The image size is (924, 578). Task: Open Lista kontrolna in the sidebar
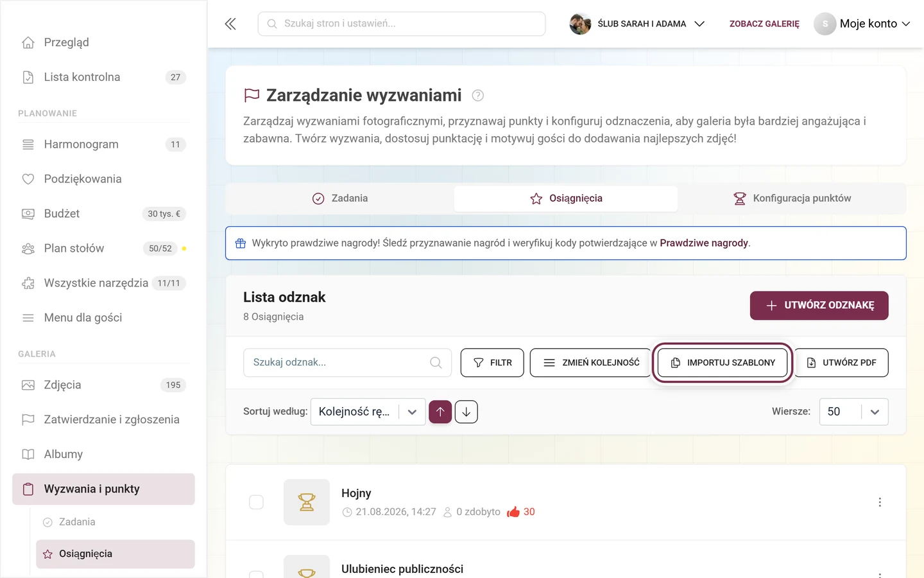[x=103, y=77]
